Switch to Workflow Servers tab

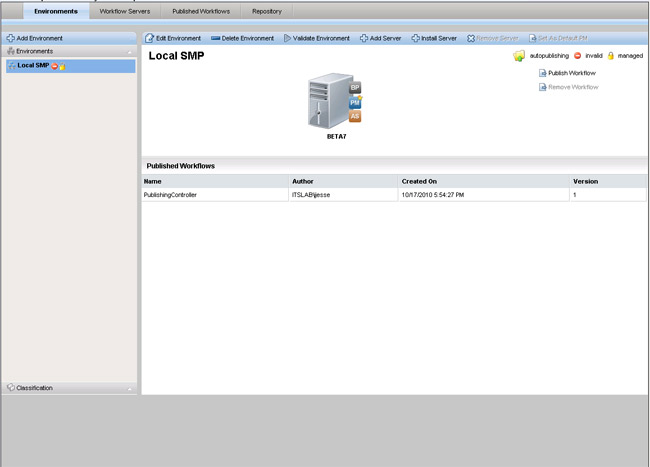pos(125,11)
